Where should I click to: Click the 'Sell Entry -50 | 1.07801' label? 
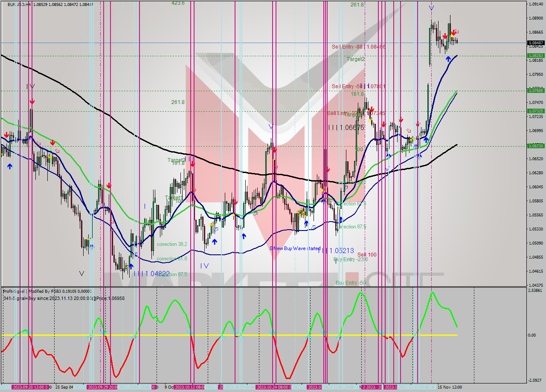pyautogui.click(x=359, y=86)
